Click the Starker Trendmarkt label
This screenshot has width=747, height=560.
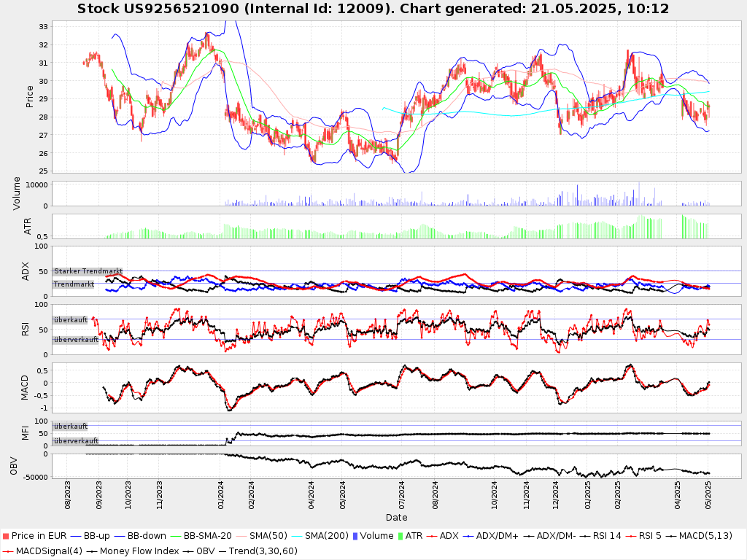click(88, 271)
